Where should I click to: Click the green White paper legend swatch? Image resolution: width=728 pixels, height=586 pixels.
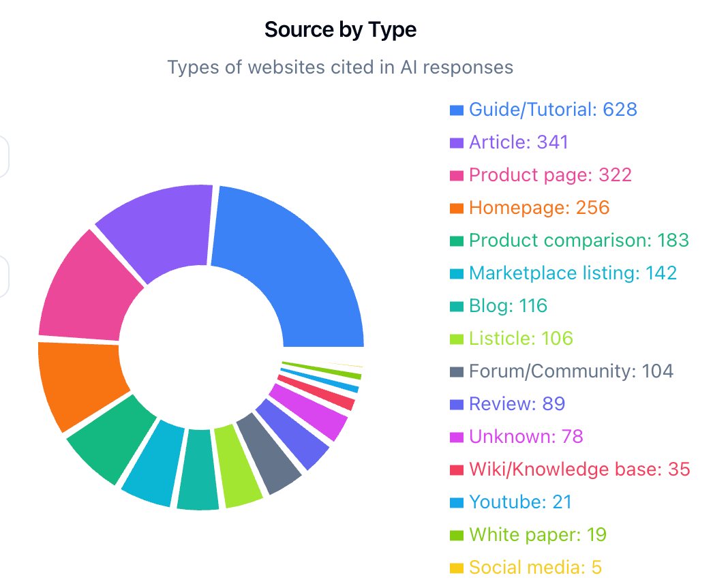(x=456, y=534)
